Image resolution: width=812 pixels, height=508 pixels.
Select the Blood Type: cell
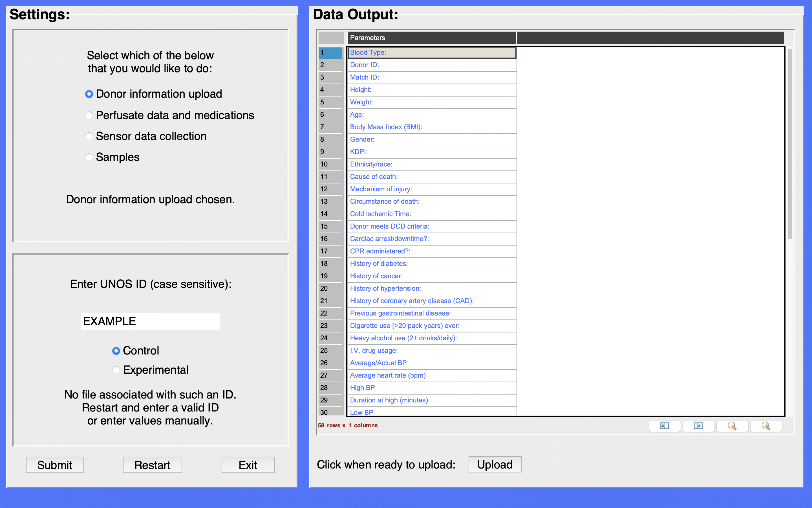click(x=432, y=53)
